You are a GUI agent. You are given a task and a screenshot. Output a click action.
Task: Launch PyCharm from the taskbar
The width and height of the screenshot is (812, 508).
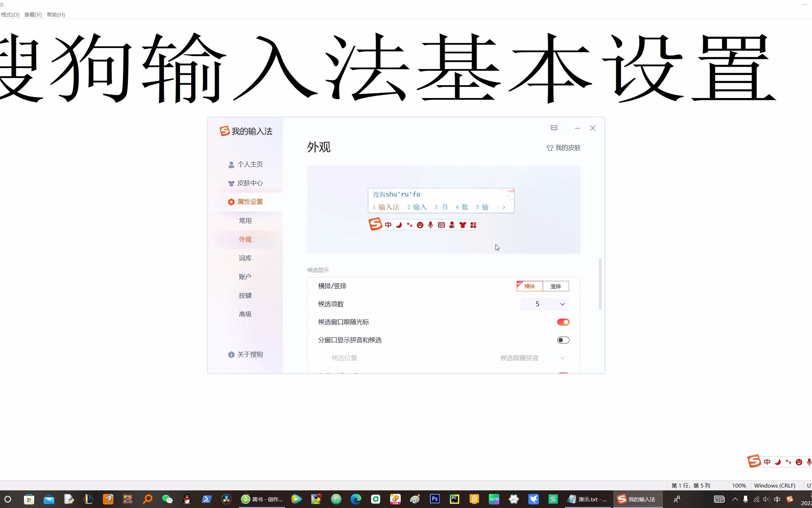tap(454, 499)
